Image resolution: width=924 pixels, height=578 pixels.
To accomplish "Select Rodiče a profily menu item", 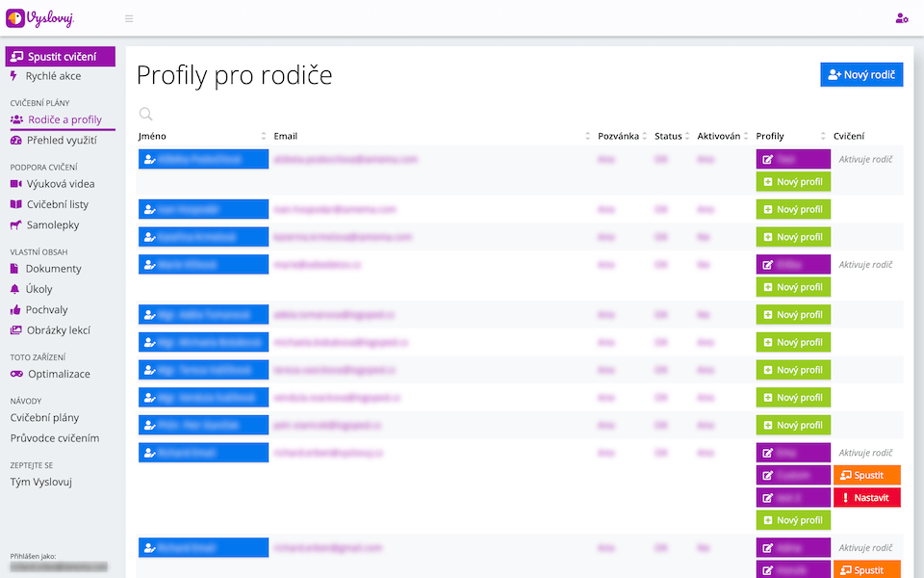I will point(64,119).
